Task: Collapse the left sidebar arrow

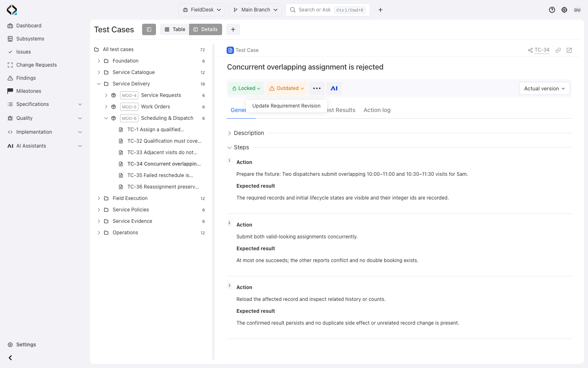Action: click(10, 358)
